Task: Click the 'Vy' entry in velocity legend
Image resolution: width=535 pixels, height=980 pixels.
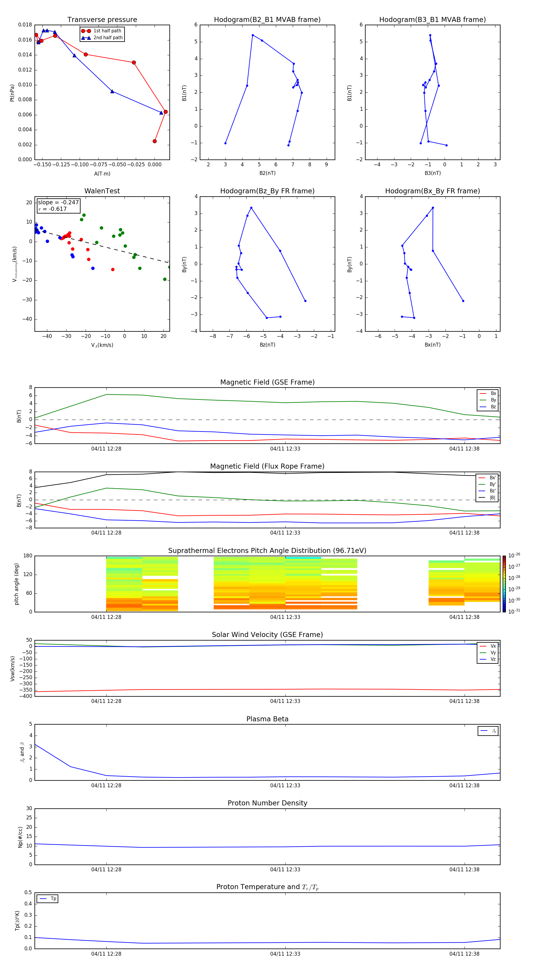Action: pyautogui.click(x=488, y=652)
